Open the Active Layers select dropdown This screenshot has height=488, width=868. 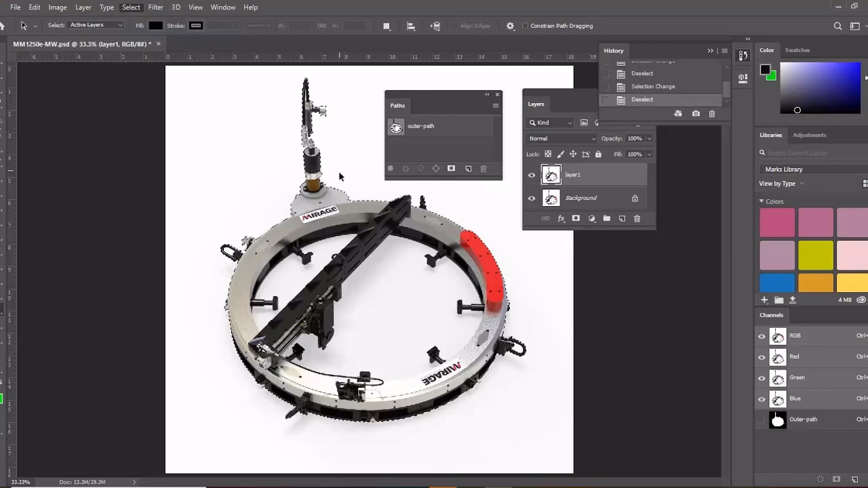(96, 26)
